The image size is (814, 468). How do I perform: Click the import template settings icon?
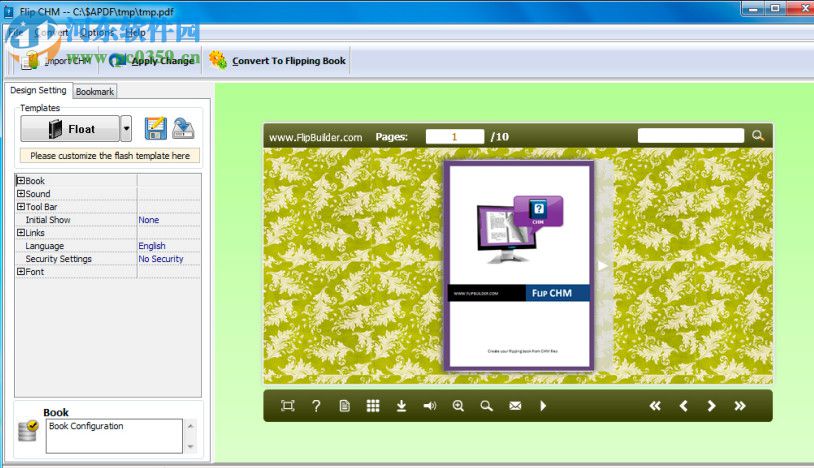point(183,128)
